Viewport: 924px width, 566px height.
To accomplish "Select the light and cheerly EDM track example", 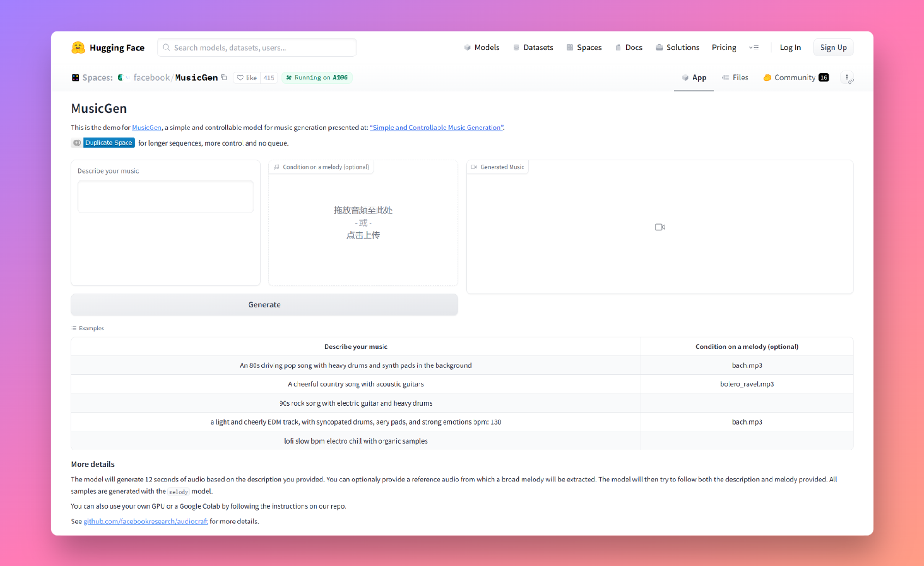I will (356, 422).
